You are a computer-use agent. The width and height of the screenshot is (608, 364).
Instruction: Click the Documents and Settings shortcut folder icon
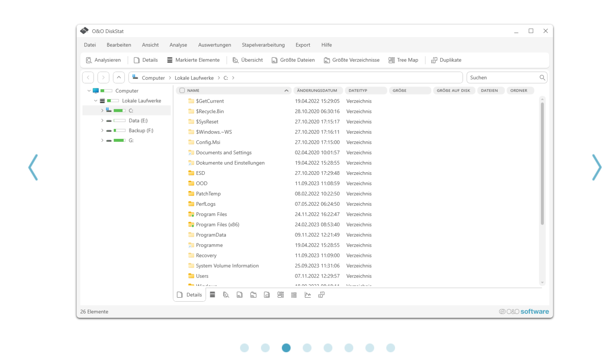click(191, 152)
